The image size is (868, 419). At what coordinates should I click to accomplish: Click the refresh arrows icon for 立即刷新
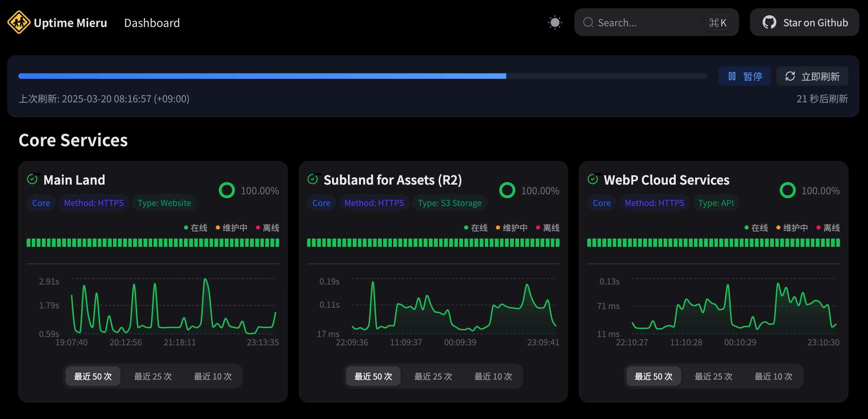[790, 76]
